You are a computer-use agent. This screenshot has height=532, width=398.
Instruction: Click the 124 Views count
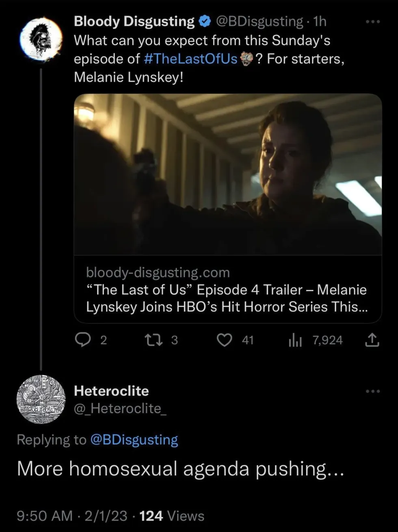click(x=171, y=516)
